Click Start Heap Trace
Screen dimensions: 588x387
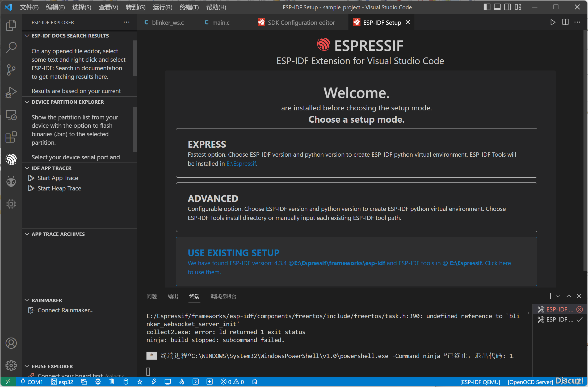pos(59,188)
